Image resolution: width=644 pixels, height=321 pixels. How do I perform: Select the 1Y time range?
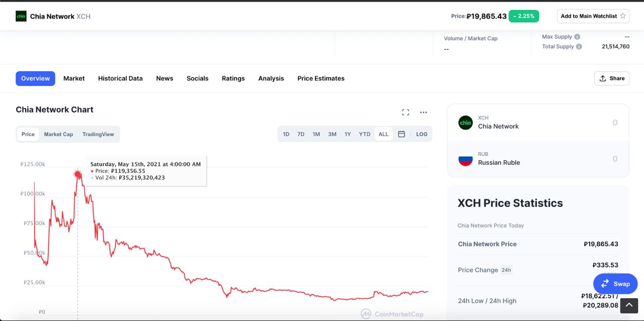348,134
